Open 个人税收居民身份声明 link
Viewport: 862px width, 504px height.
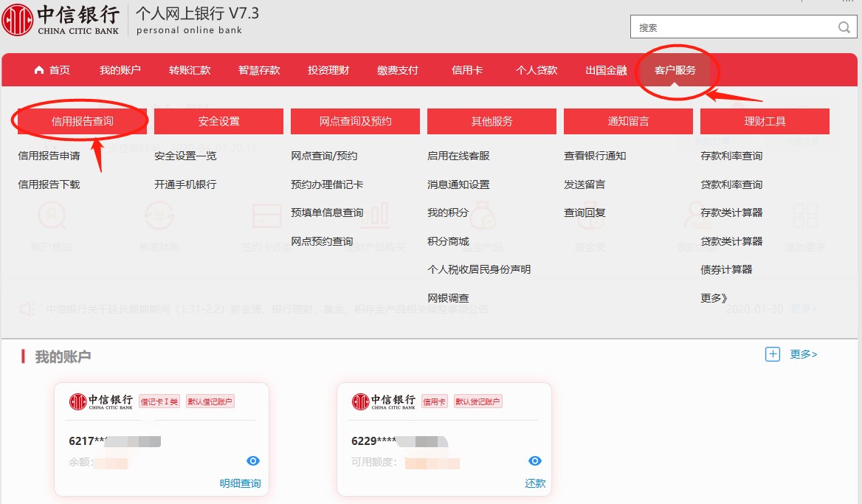[x=479, y=269]
